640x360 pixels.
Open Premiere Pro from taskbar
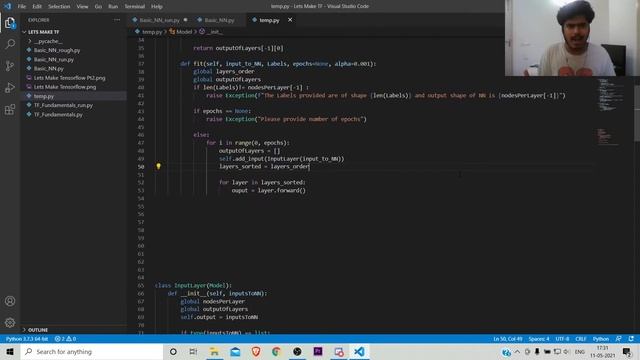click(318, 352)
